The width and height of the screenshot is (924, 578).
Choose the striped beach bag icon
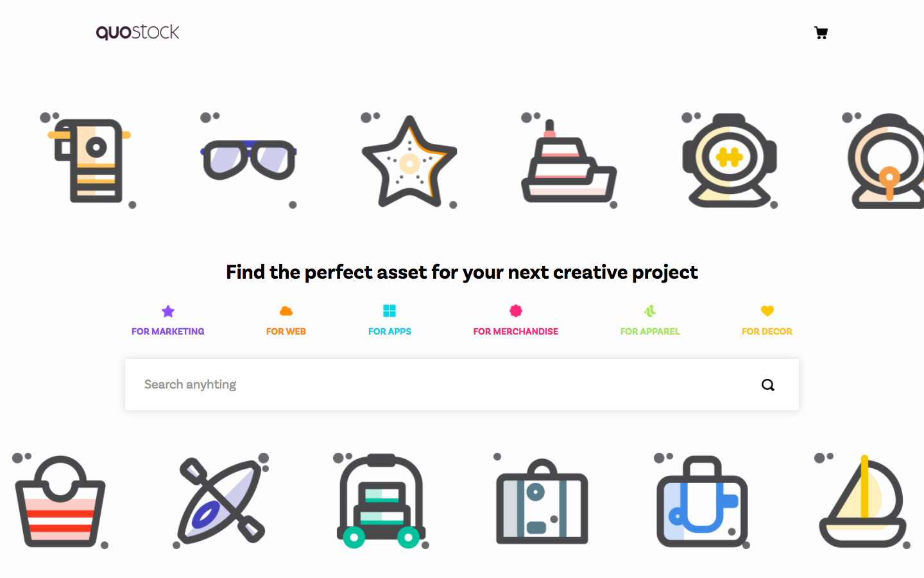pos(60,501)
